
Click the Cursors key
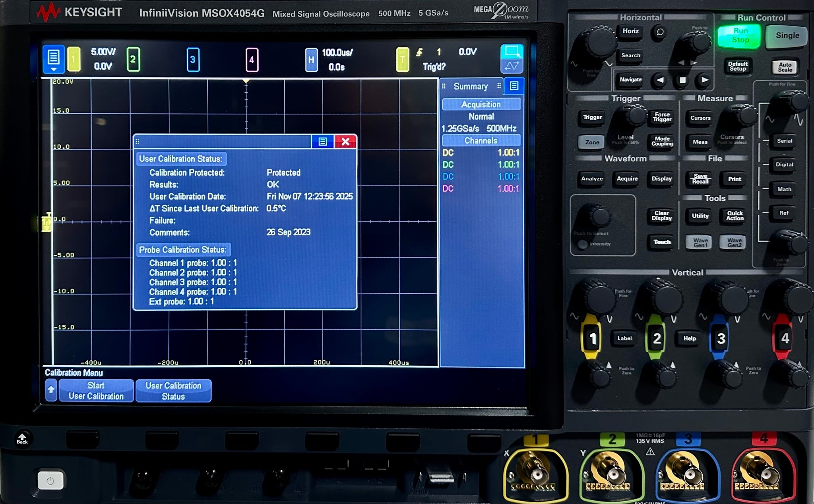700,118
